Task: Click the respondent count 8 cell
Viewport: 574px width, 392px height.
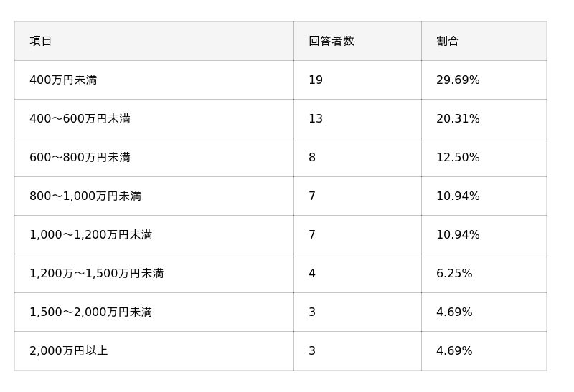Action: (x=312, y=158)
